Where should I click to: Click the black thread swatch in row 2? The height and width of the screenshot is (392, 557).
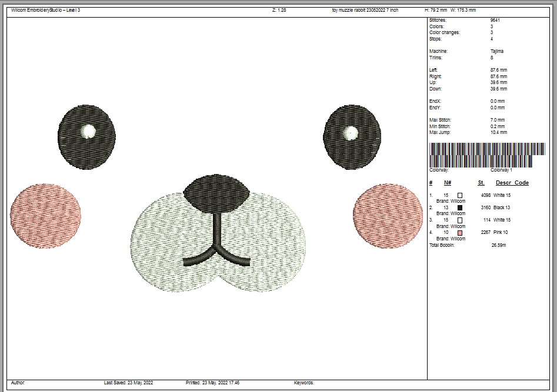click(x=460, y=207)
